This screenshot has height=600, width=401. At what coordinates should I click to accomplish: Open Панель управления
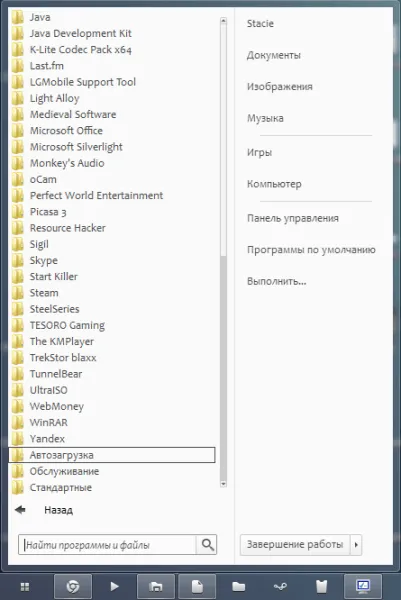(x=293, y=218)
